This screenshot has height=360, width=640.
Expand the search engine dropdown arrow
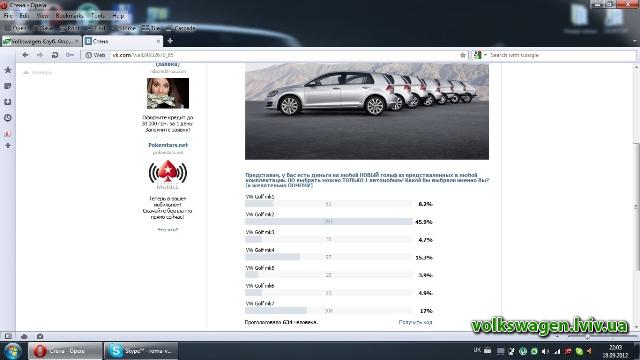tap(485, 55)
